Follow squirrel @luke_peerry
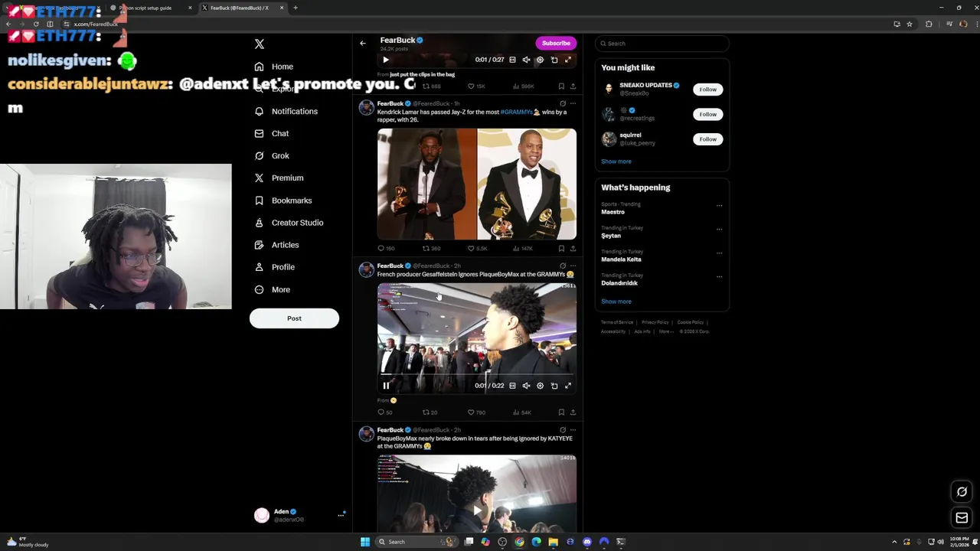 (707, 139)
